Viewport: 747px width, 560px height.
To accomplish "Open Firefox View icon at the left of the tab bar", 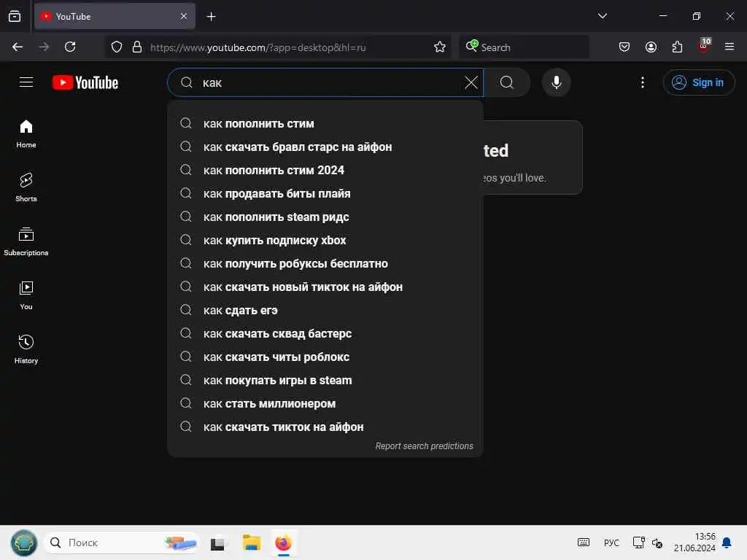I will (x=15, y=16).
